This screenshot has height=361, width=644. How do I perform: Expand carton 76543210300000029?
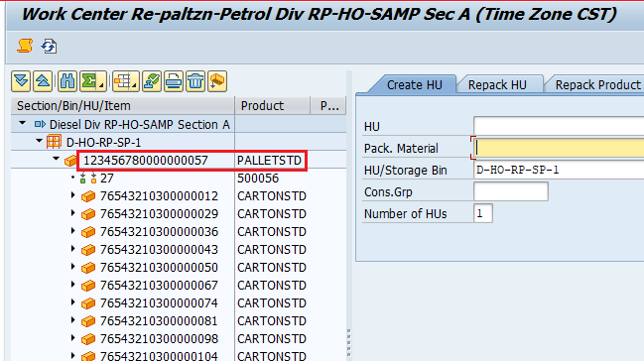[x=73, y=213]
